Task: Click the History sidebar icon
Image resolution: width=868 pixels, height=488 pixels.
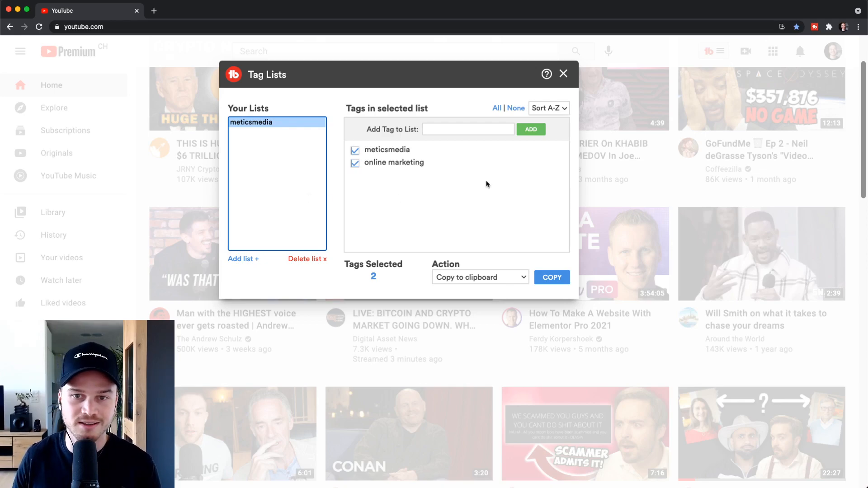Action: tap(20, 235)
